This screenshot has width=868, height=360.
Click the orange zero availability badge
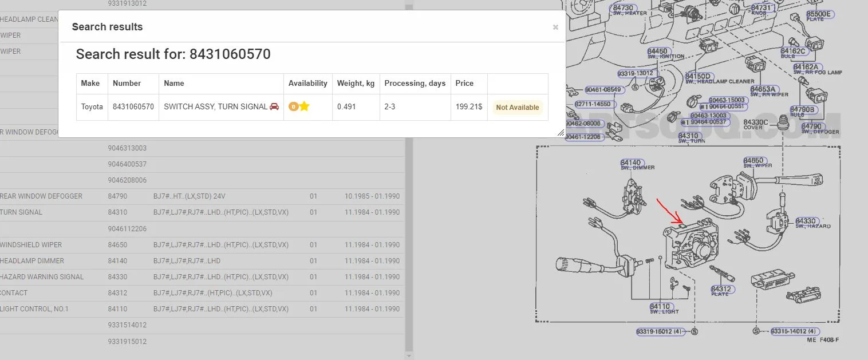293,106
